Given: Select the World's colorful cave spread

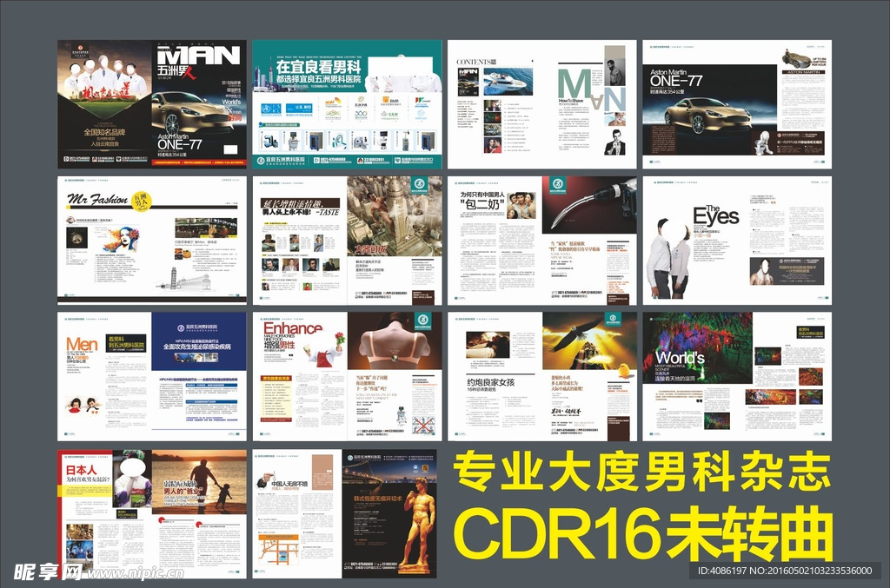Looking at the screenshot, I should point(737,376).
